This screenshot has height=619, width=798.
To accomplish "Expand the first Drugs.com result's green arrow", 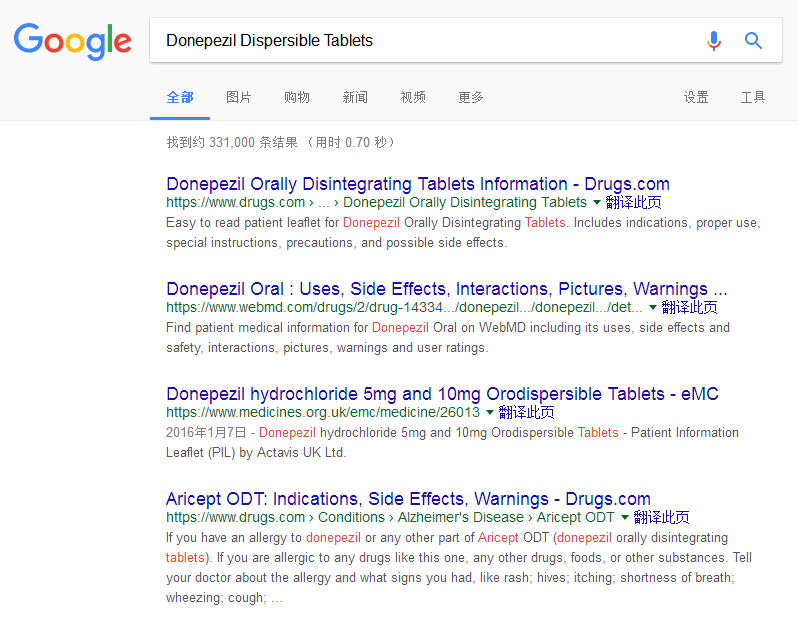I will pyautogui.click(x=597, y=203).
